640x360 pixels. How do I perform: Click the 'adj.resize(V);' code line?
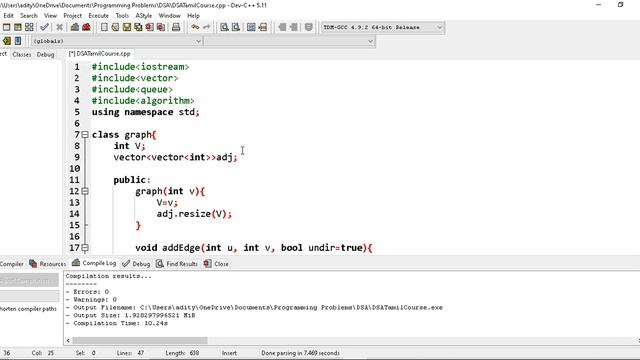pos(194,214)
